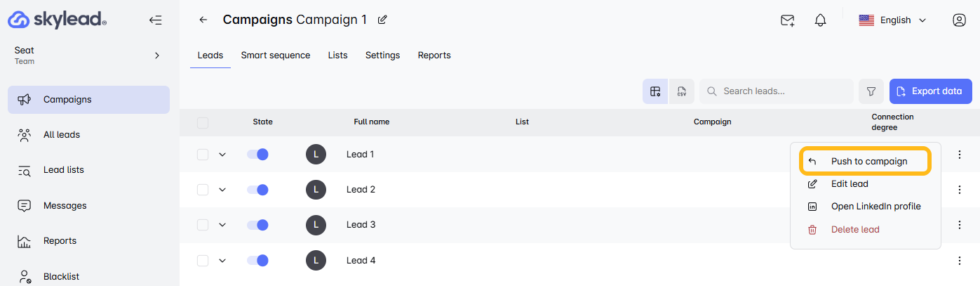The width and height of the screenshot is (980, 286).
Task: Disable the Lead 4 state toggle
Action: tap(257, 261)
